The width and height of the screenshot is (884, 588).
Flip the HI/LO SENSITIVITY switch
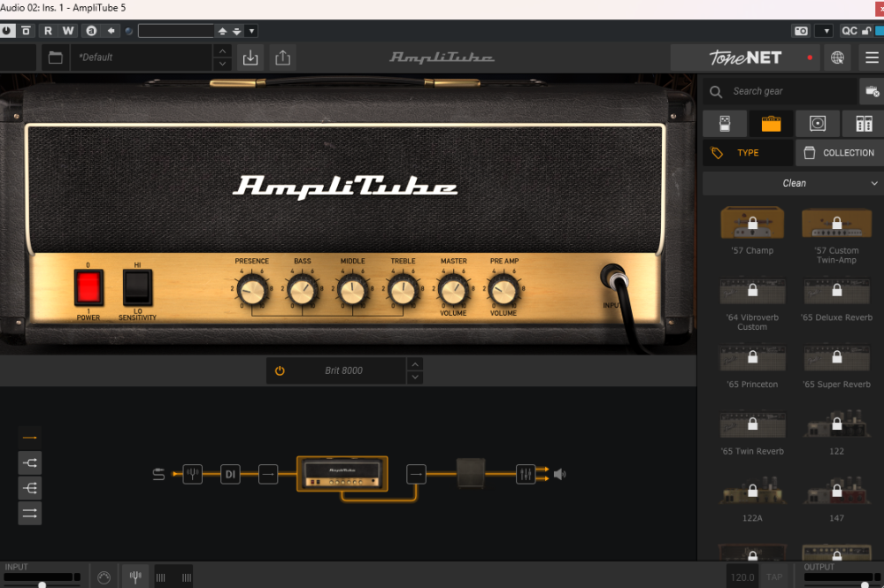tap(137, 287)
